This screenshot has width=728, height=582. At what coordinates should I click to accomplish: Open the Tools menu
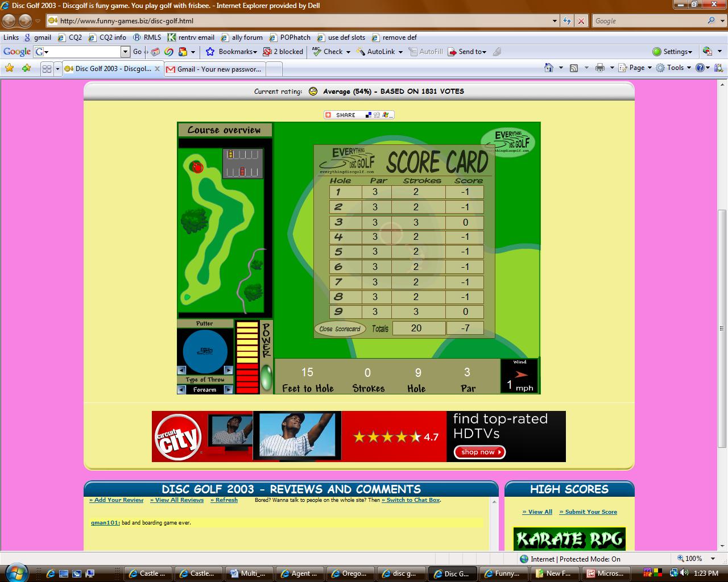(673, 68)
